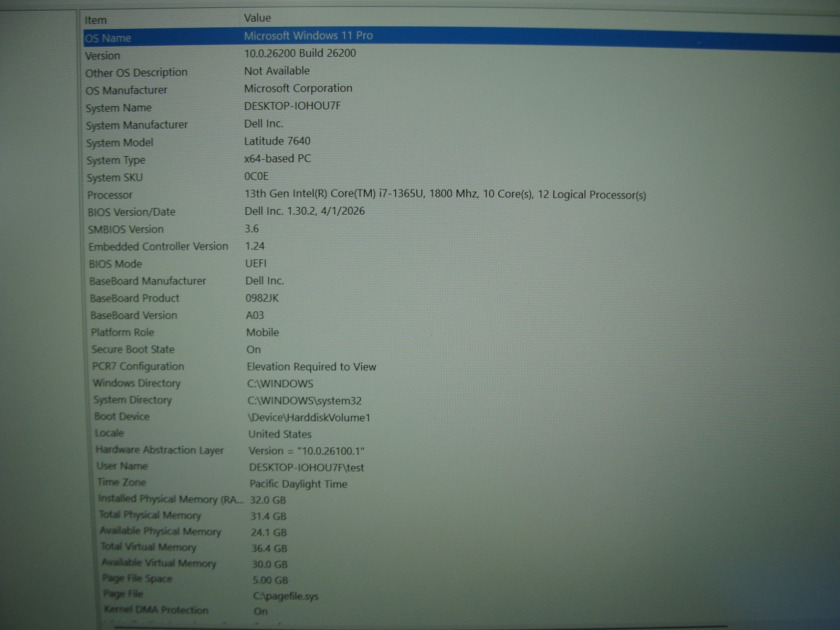This screenshot has width=840, height=630.
Task: Select the System Directory label
Action: [132, 400]
